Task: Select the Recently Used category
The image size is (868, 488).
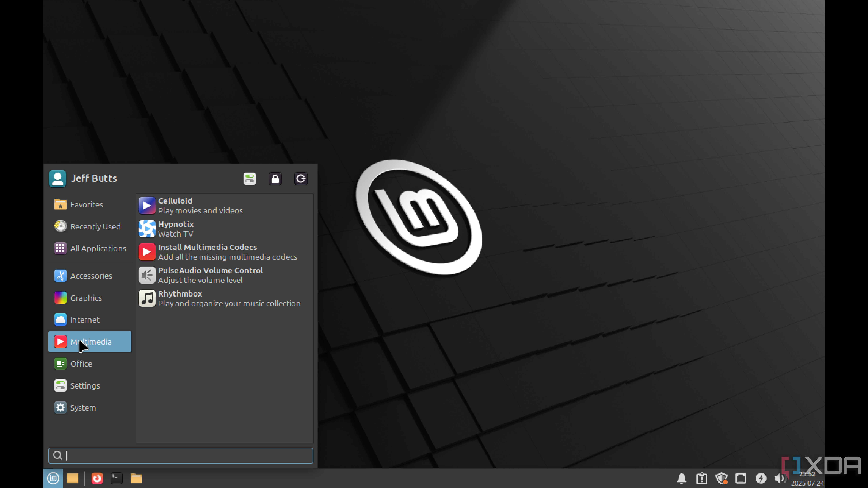Action: [x=95, y=226]
